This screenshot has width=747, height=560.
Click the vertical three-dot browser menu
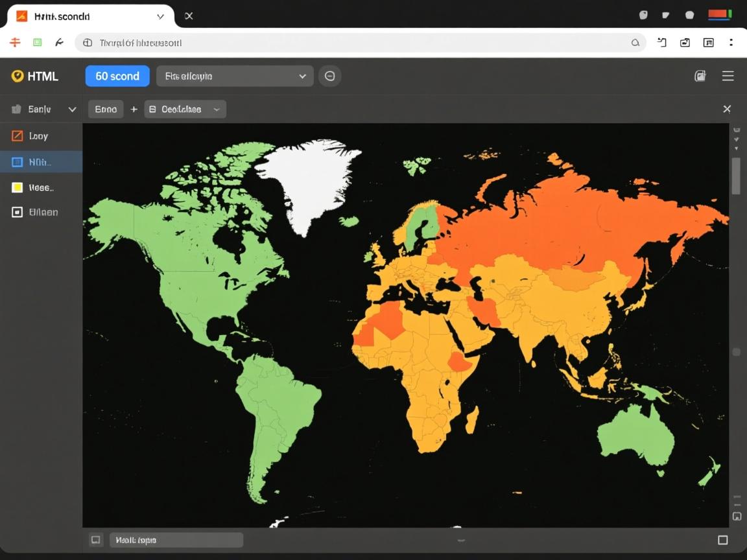(731, 43)
